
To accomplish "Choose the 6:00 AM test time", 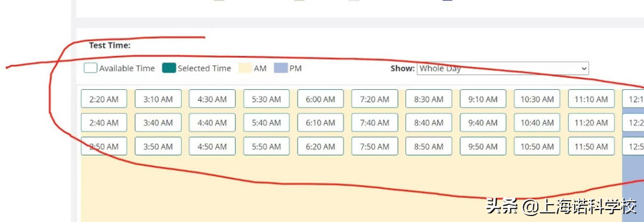I will (x=321, y=99).
